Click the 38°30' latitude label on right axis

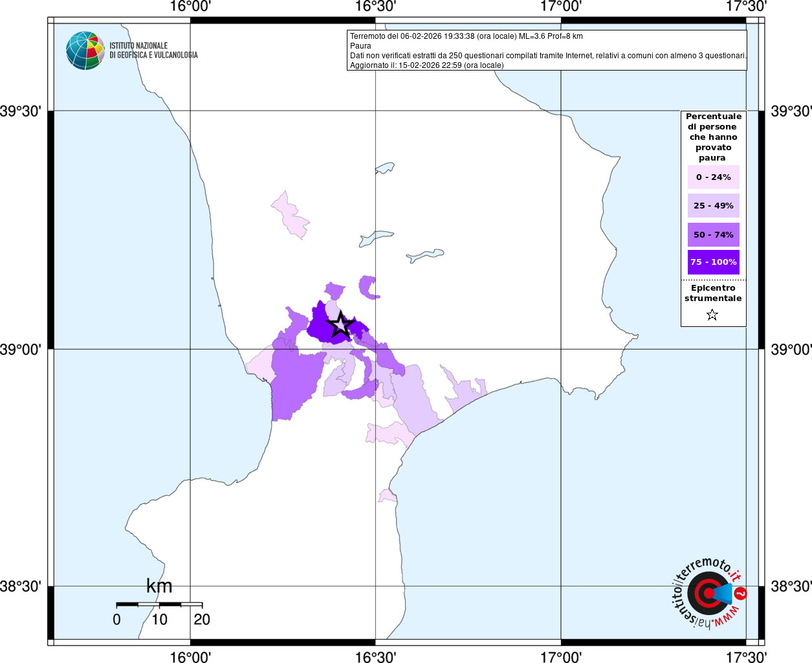tap(789, 587)
